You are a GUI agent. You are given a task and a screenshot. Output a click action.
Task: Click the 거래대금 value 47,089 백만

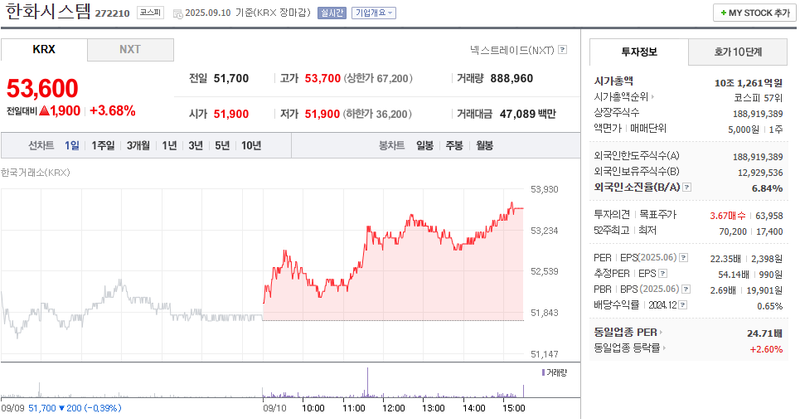(528, 114)
